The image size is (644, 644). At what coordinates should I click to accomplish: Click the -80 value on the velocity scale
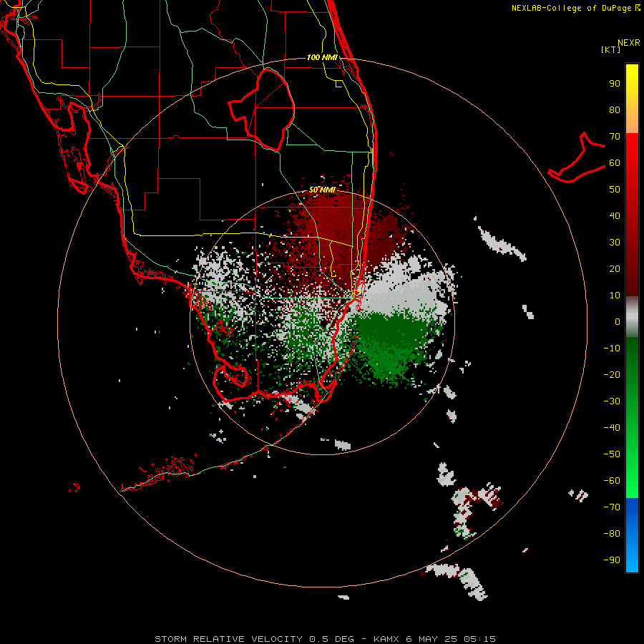[612, 534]
